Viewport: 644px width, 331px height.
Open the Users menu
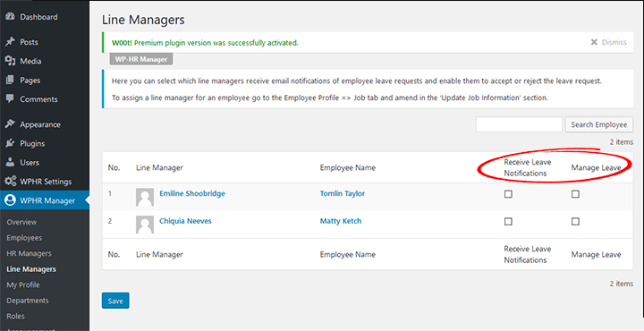click(45, 162)
